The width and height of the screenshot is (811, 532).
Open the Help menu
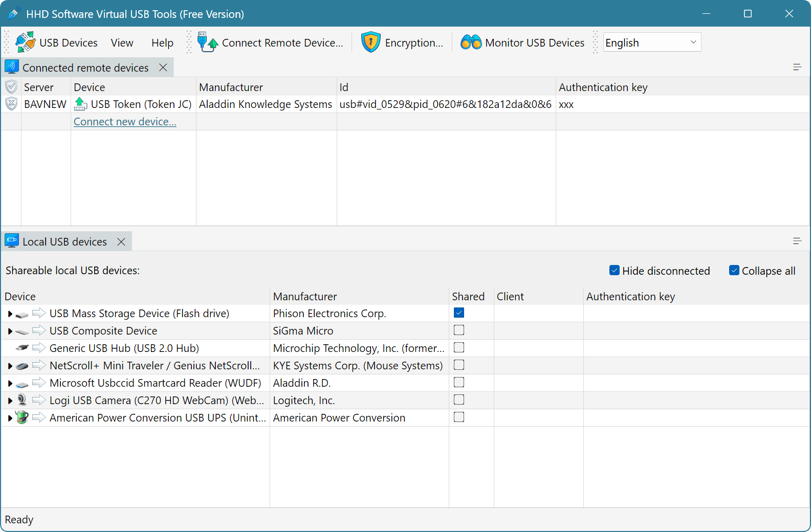(162, 43)
